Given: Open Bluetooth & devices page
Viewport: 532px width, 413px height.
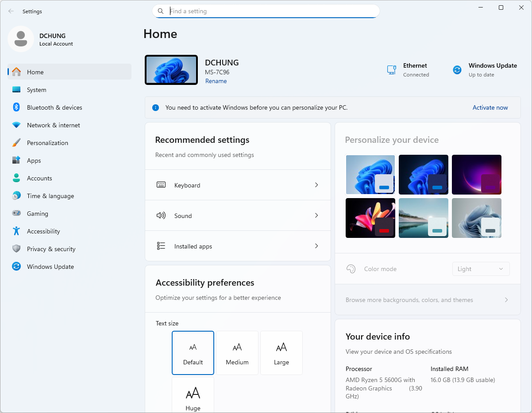Looking at the screenshot, I should click(x=69, y=107).
